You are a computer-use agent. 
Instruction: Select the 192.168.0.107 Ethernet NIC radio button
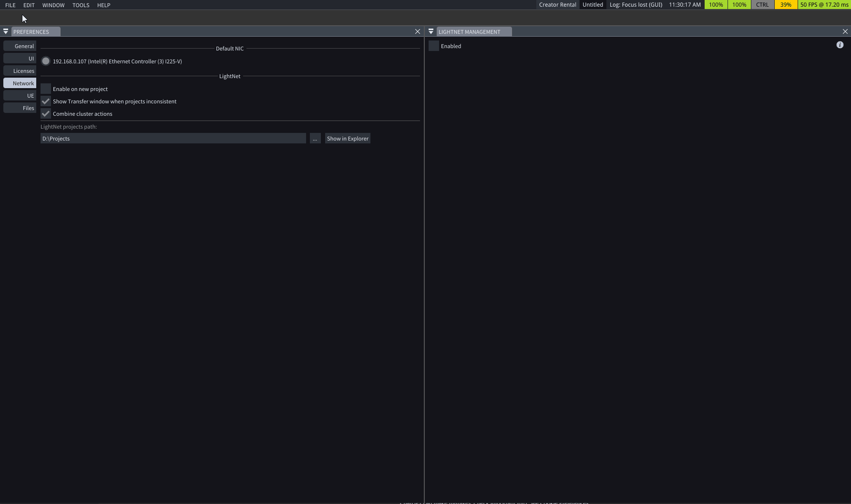tap(46, 61)
